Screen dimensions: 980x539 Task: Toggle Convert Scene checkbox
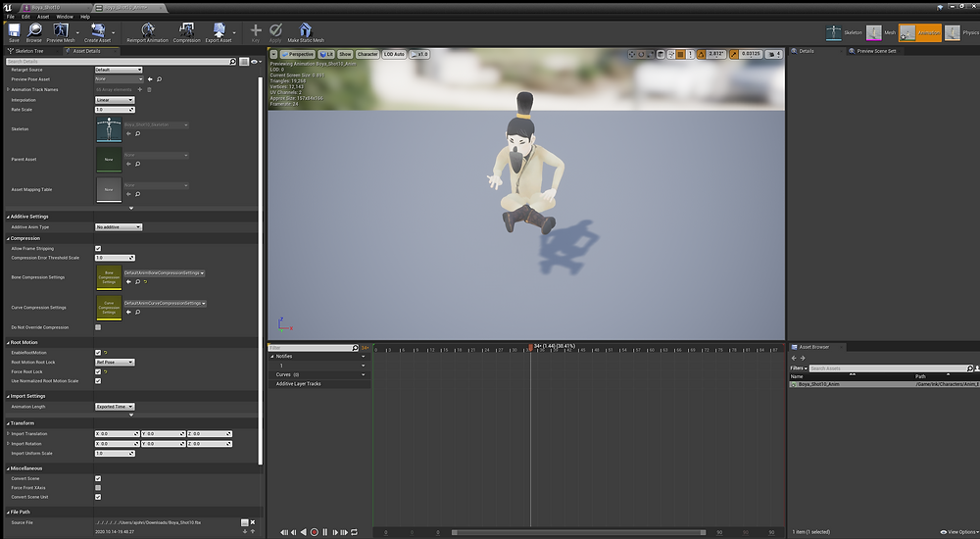point(97,478)
